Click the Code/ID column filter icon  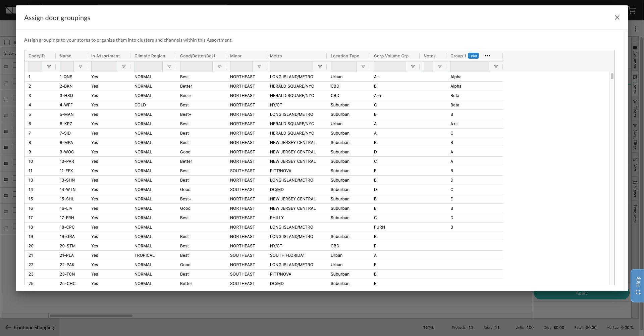49,67
